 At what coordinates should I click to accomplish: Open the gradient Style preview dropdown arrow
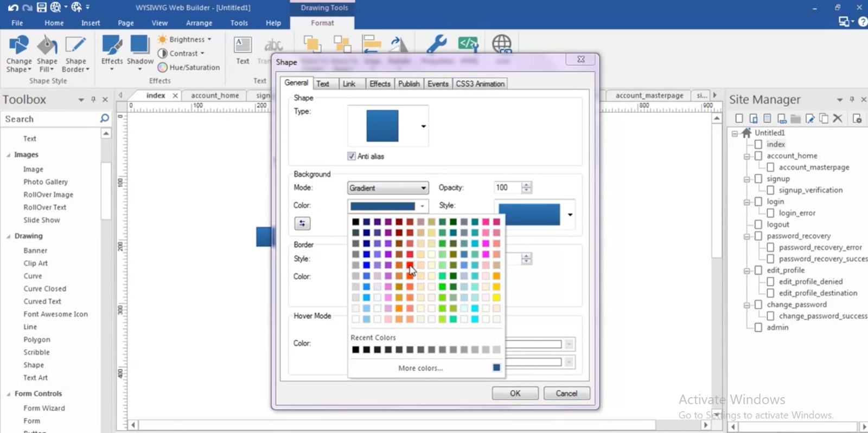pyautogui.click(x=570, y=215)
